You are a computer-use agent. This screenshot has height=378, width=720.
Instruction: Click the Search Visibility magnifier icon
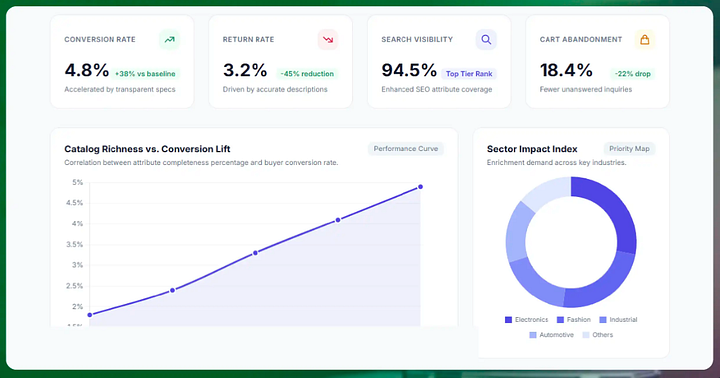click(486, 39)
